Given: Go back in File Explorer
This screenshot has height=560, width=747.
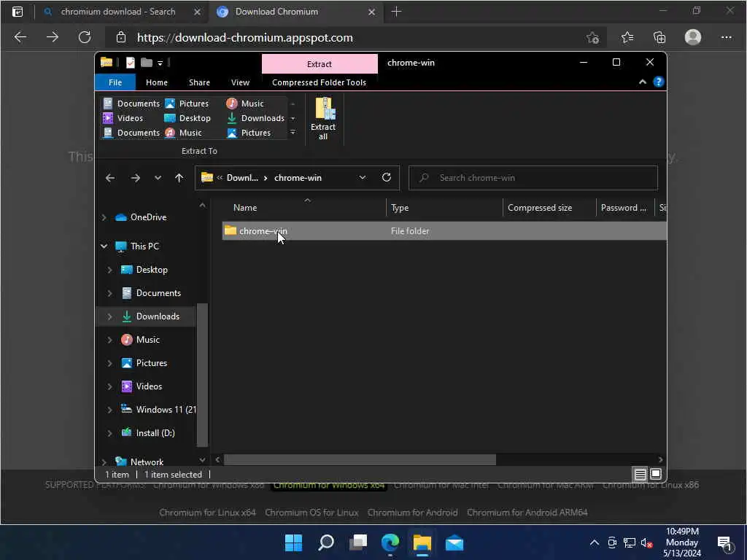Looking at the screenshot, I should click(110, 178).
